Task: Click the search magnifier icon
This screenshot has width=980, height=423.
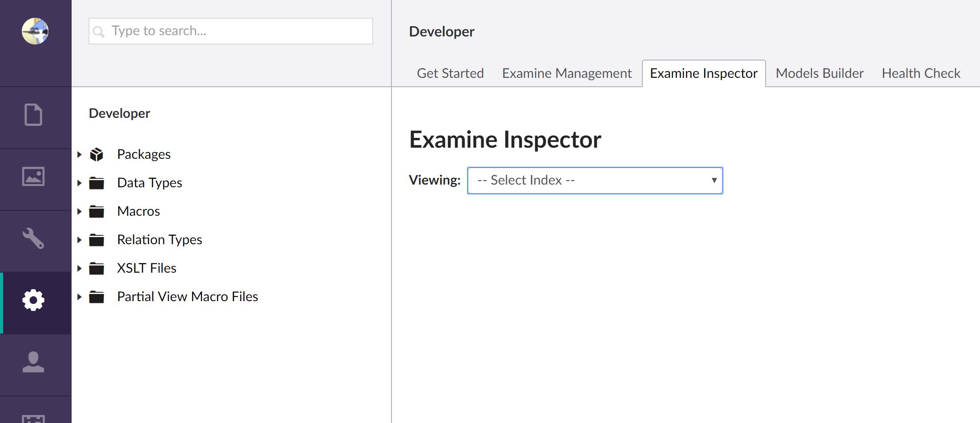Action: coord(99,32)
